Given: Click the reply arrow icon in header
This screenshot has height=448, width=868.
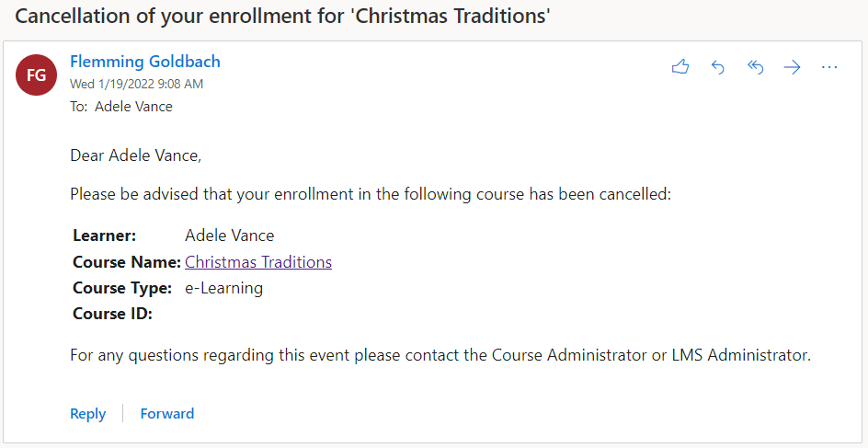Looking at the screenshot, I should (x=718, y=67).
